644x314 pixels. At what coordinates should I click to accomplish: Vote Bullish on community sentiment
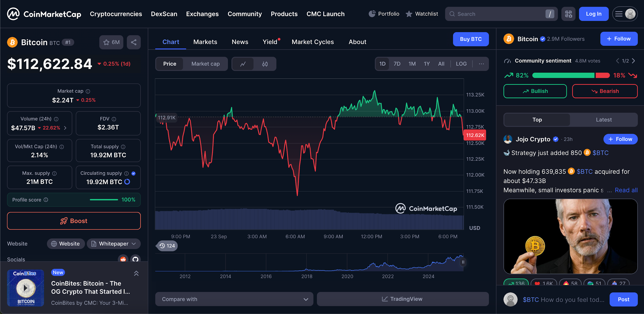coord(535,91)
